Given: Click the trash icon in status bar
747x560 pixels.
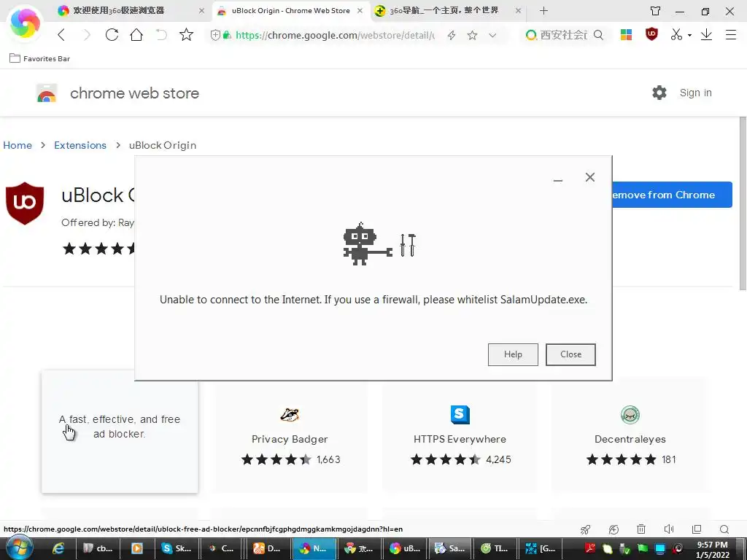Looking at the screenshot, I should pos(641,529).
